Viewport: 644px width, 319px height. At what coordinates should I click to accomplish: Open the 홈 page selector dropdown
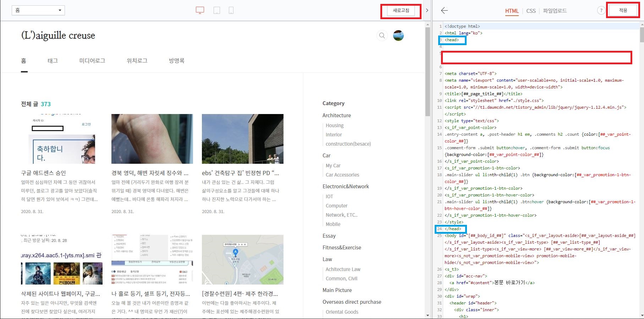pyautogui.click(x=38, y=10)
